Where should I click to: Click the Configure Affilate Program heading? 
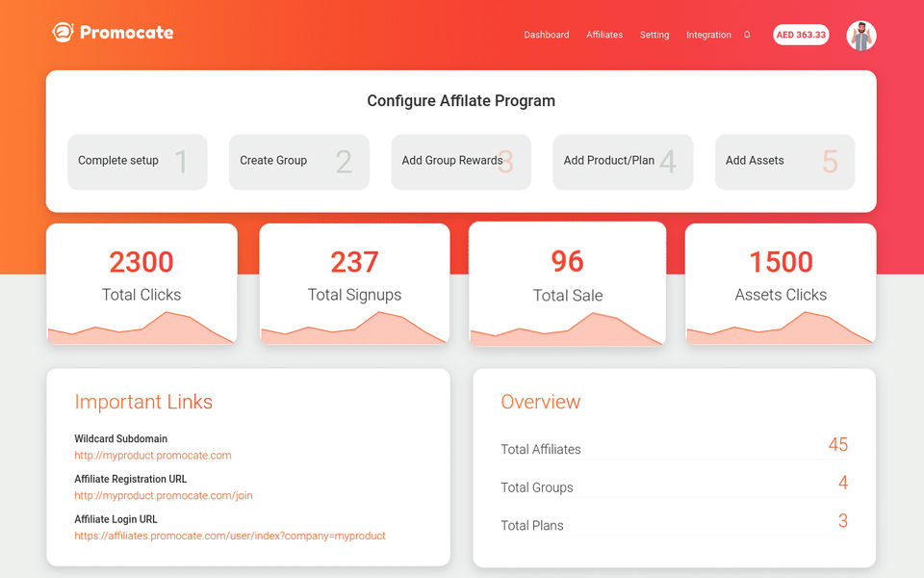click(461, 101)
